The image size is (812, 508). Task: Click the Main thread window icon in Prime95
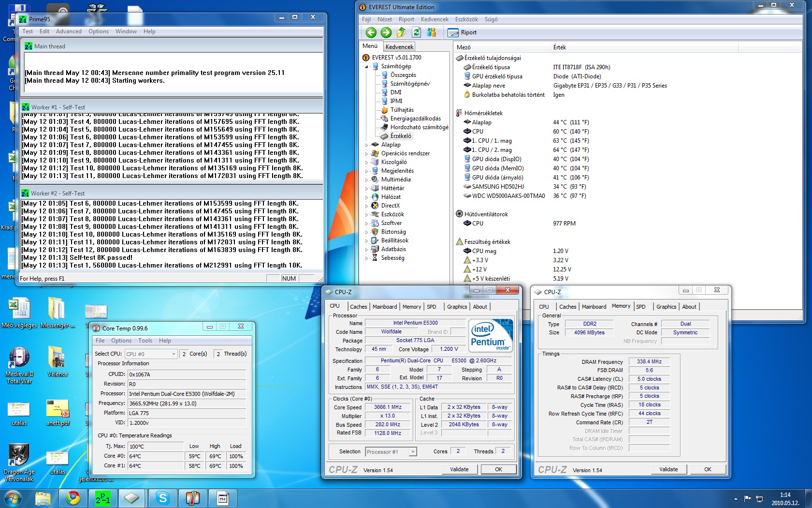click(x=29, y=46)
